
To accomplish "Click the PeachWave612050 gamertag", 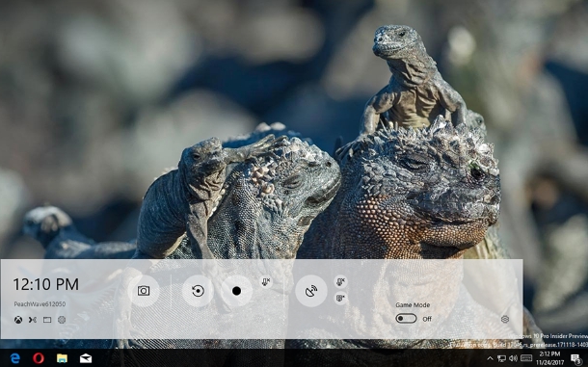I will point(40,304).
